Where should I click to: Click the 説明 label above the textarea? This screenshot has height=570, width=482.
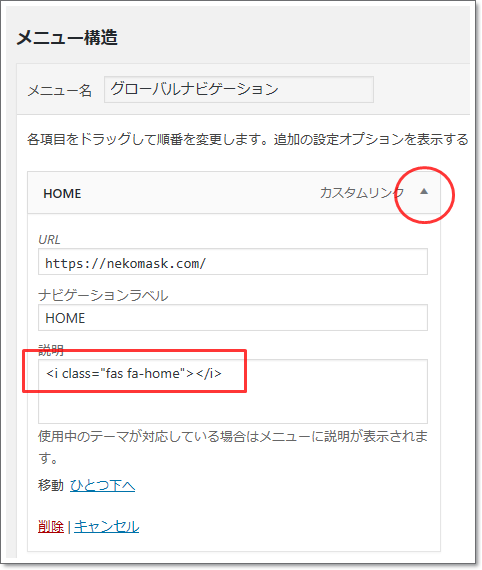51,350
